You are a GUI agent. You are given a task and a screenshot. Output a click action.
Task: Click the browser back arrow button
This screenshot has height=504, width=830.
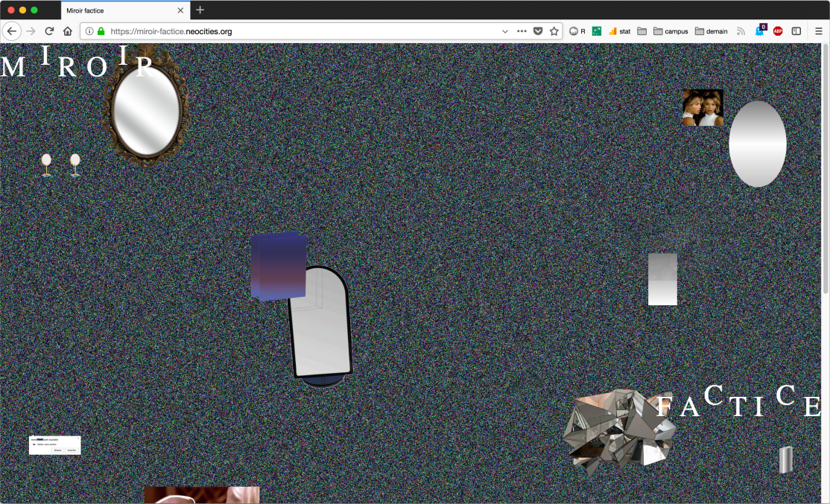(11, 31)
